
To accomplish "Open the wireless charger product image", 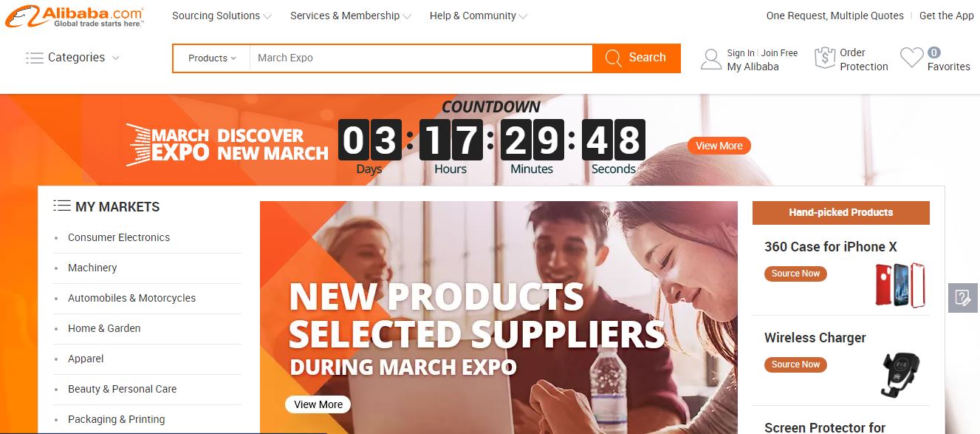I will (x=900, y=374).
